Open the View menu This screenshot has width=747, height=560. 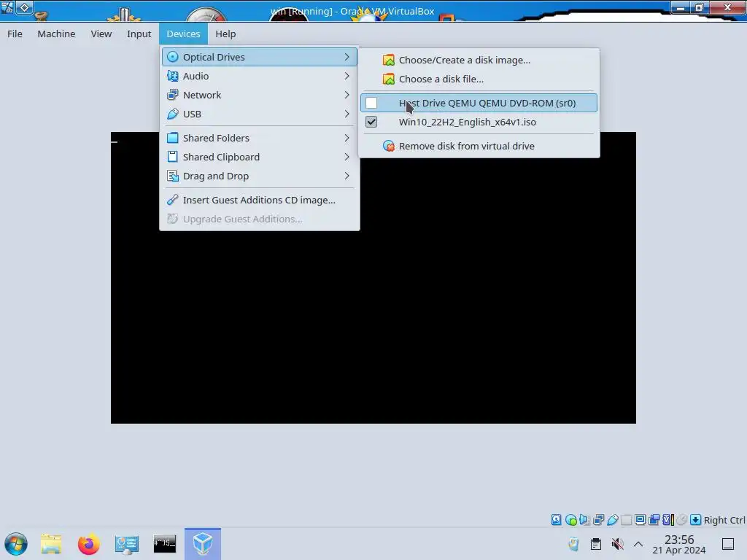101,34
